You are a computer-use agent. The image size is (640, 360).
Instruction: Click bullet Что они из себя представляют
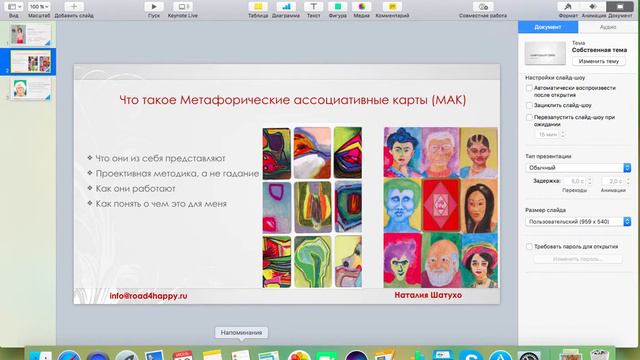160,158
